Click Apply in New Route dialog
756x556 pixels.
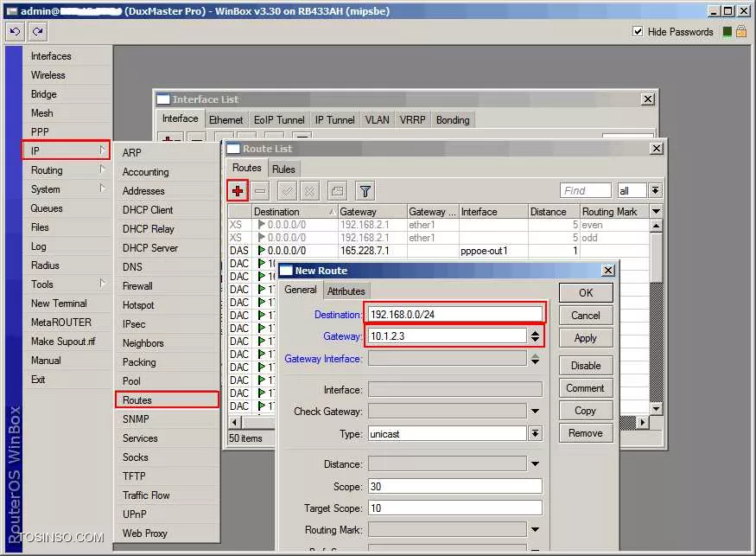586,338
